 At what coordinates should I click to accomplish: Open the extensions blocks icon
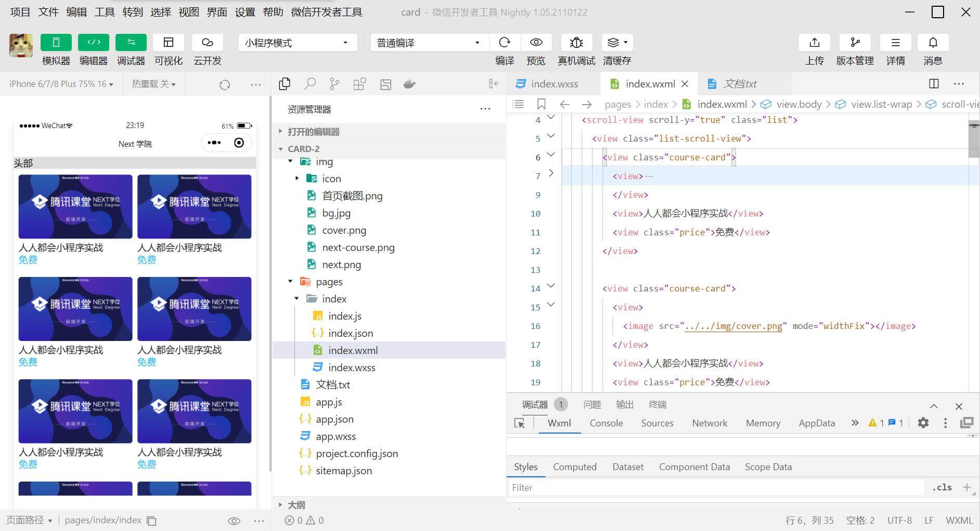tap(359, 84)
